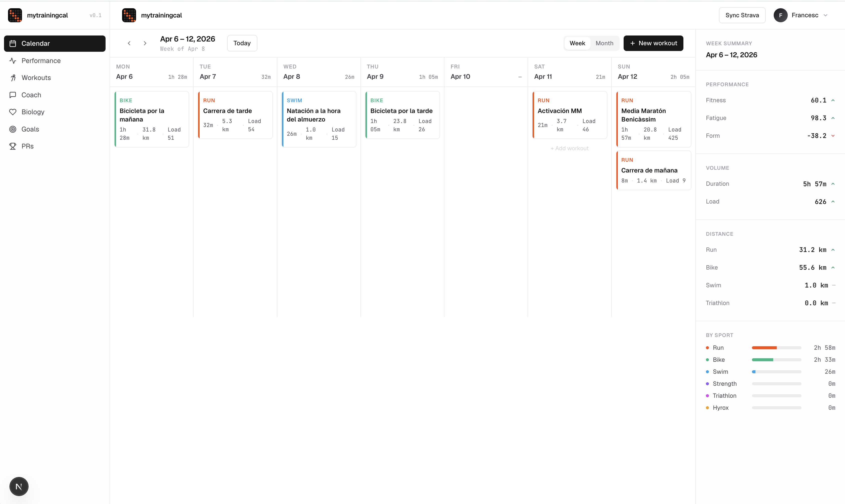
Task: Click the Load 626 value
Action: 820,202
